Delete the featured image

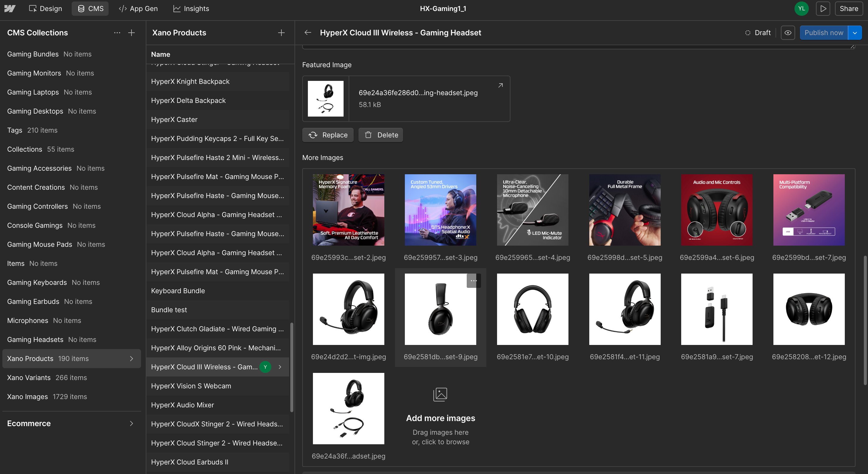click(x=380, y=135)
